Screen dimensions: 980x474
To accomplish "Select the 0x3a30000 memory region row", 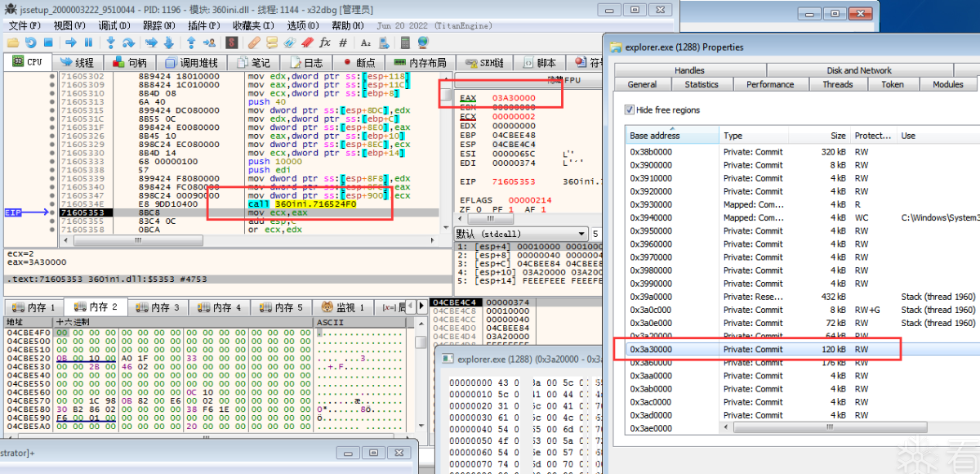I will pyautogui.click(x=803, y=349).
